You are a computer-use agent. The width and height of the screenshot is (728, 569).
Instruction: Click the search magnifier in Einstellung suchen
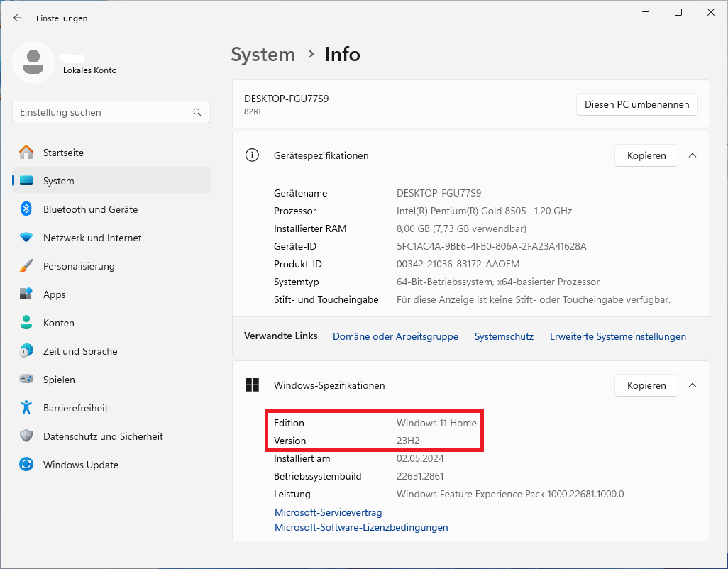pyautogui.click(x=197, y=112)
